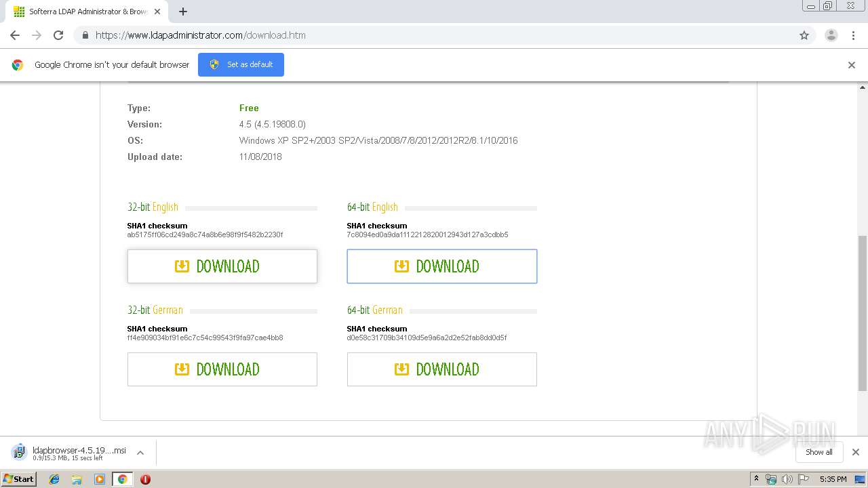Open the clock showing 5:35 PM

tap(833, 479)
